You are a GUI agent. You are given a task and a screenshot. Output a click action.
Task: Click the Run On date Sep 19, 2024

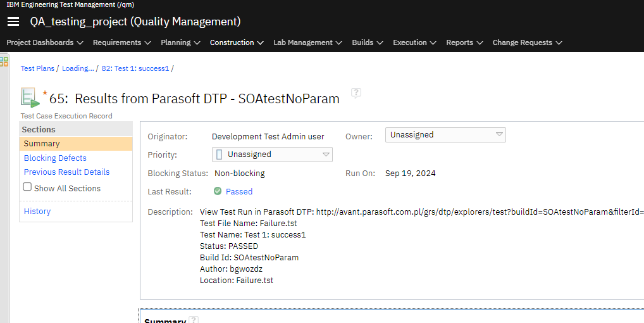(x=411, y=173)
